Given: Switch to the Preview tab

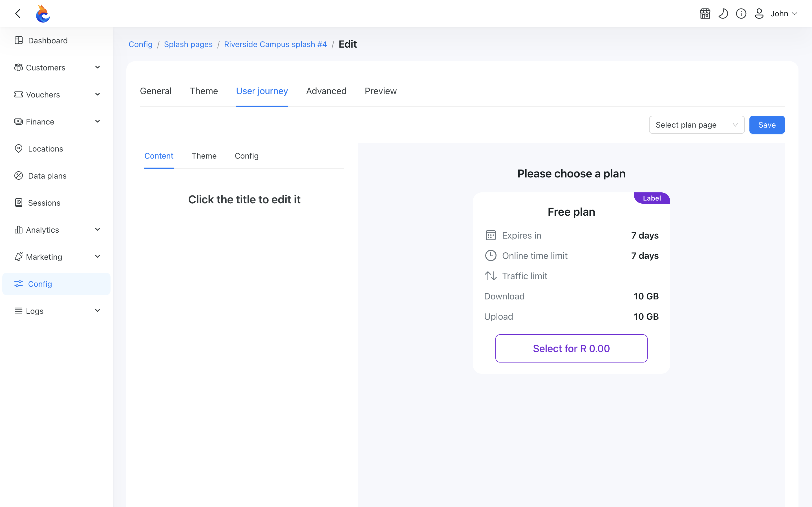Looking at the screenshot, I should 381,91.
